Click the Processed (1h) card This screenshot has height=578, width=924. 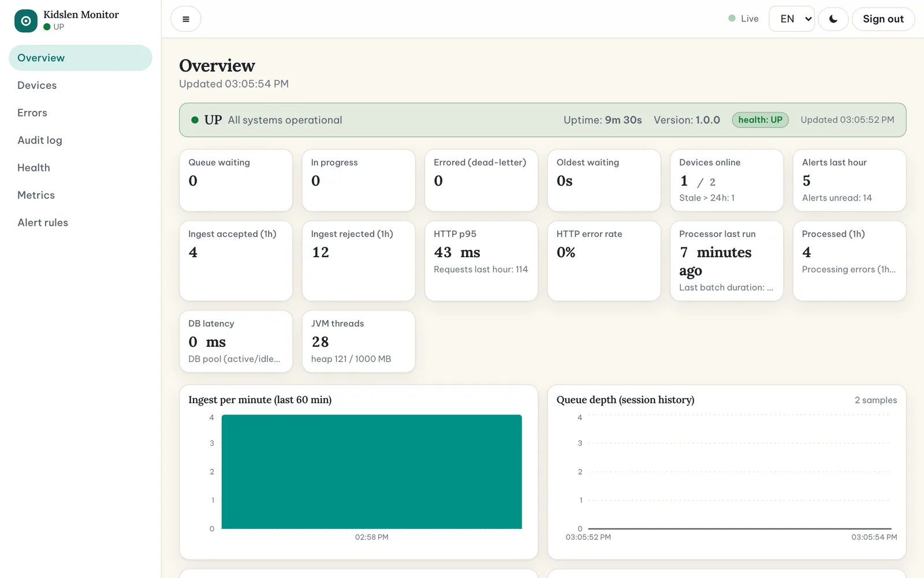(850, 261)
